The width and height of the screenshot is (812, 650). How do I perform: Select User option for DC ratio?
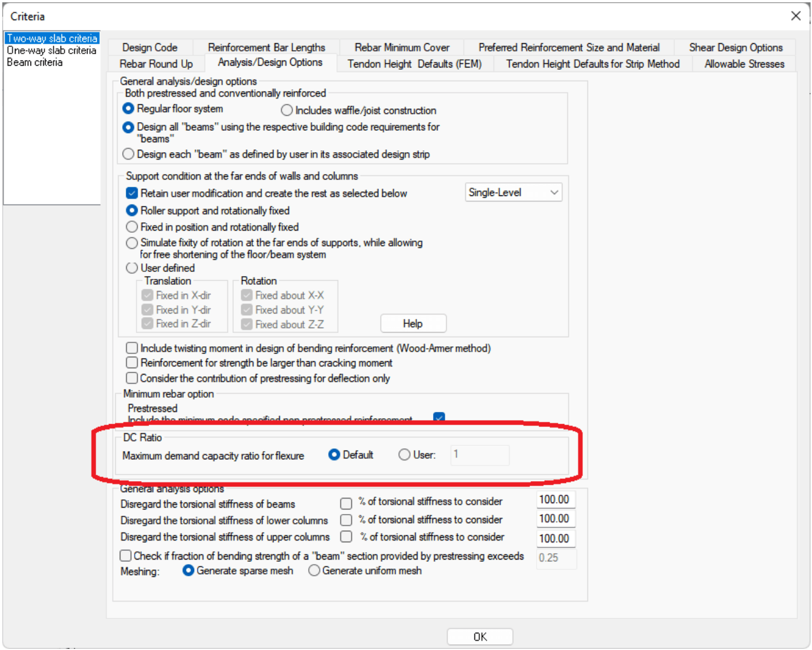pyautogui.click(x=404, y=455)
